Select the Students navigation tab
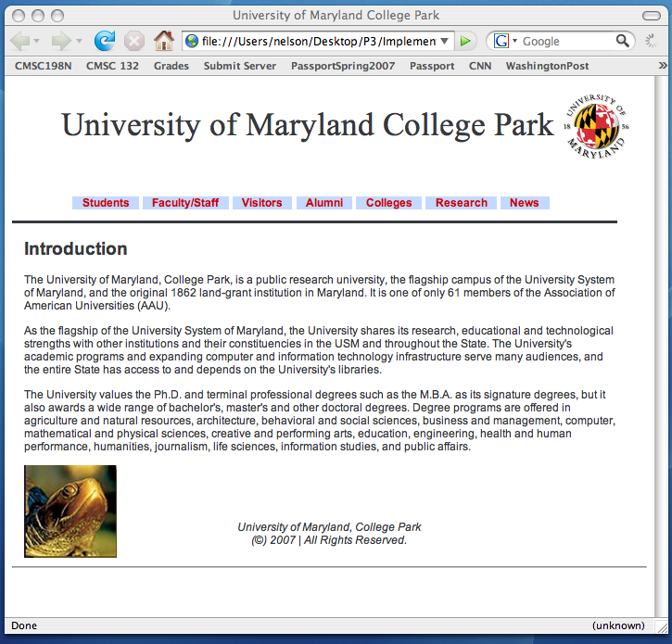672x644 pixels. [106, 203]
